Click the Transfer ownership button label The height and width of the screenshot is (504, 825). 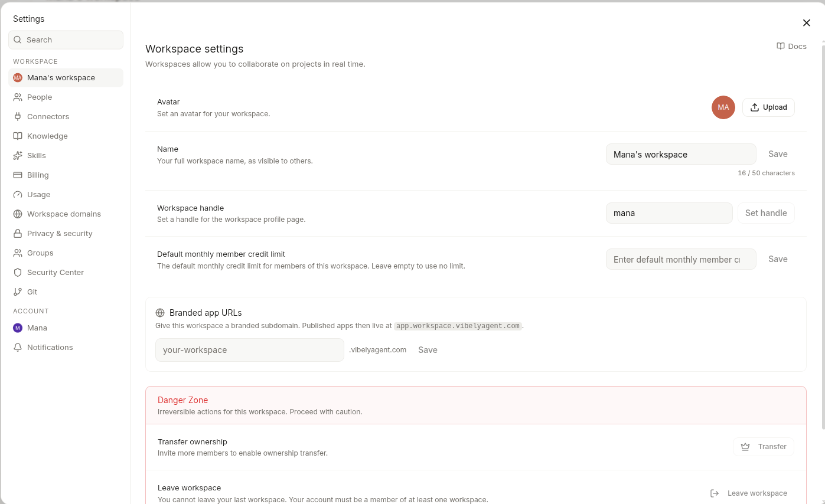pos(772,447)
